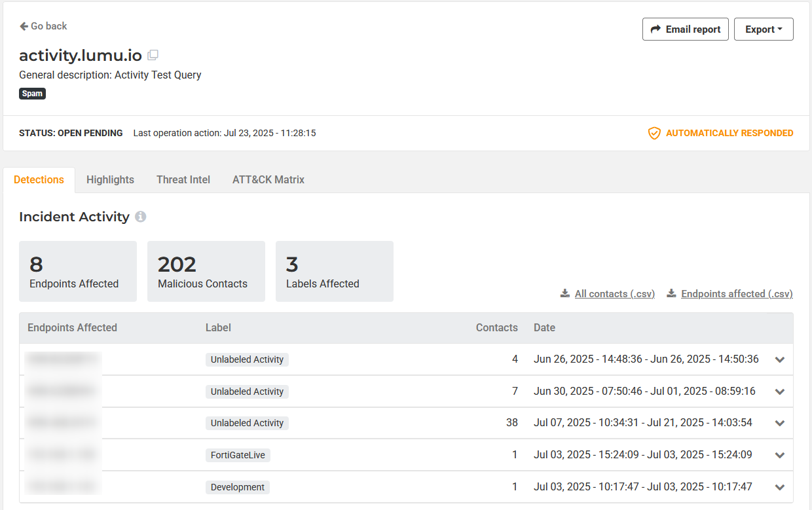Screen dimensions: 812x510
Task: View the ATT&CK Matrix tab
Action: click(268, 179)
